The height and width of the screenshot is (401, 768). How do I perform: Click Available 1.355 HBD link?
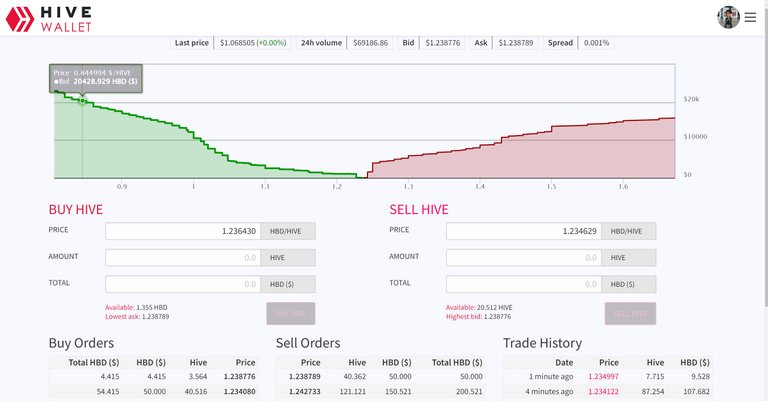136,307
